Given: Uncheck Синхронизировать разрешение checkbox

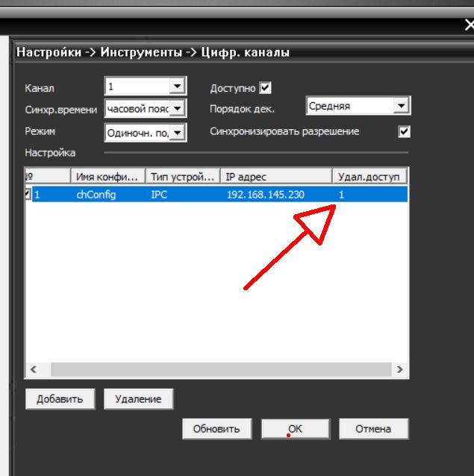Looking at the screenshot, I should point(404,132).
